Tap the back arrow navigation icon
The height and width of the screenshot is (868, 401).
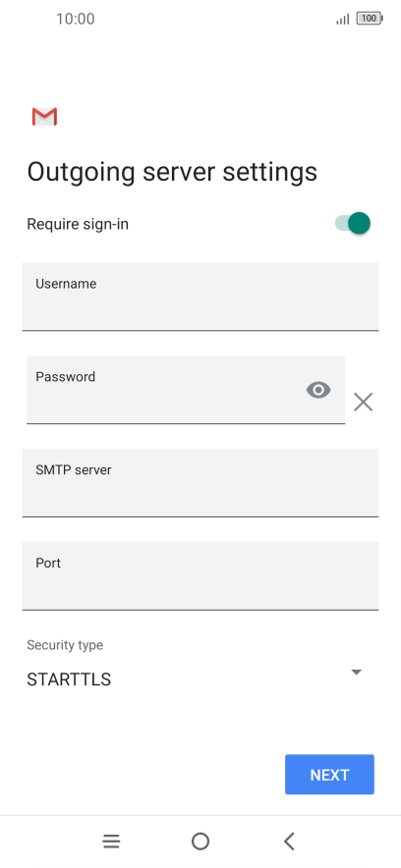[289, 841]
